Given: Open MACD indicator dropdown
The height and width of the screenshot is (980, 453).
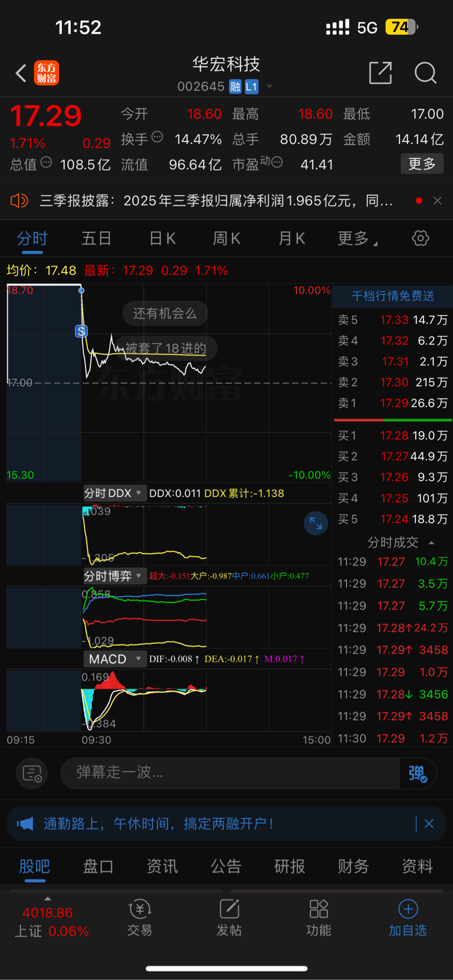Looking at the screenshot, I should [x=114, y=659].
